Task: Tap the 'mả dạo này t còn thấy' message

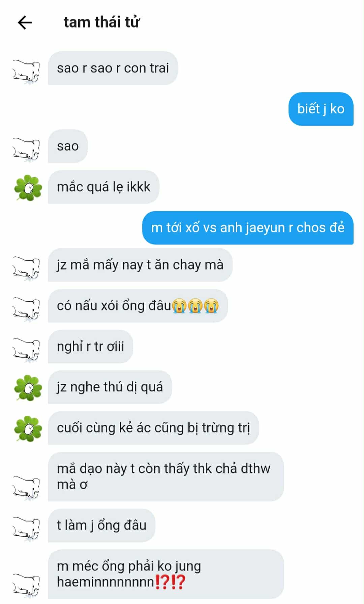Action: (165, 476)
